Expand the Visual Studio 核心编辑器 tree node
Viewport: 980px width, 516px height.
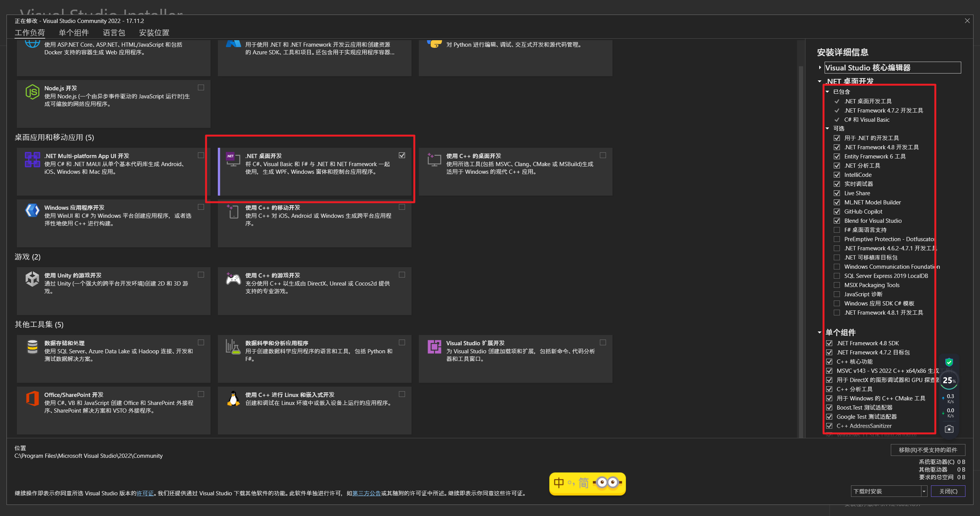[820, 68]
